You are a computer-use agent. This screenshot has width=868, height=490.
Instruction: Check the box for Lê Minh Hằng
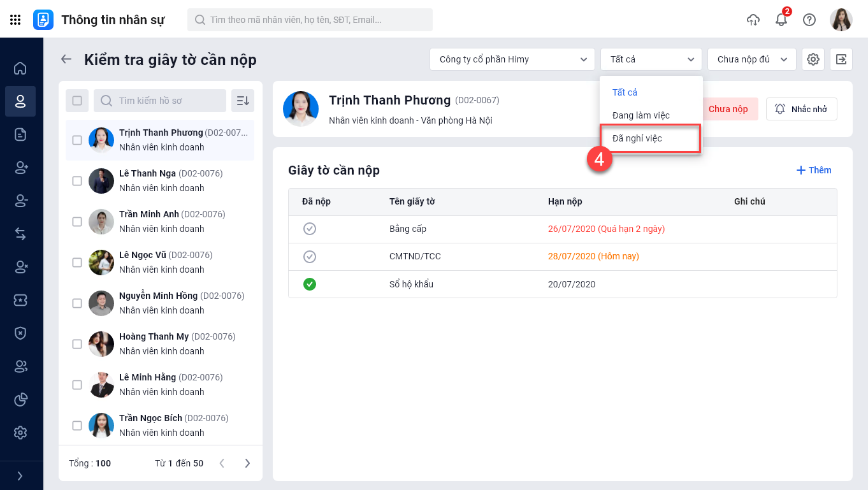tap(77, 385)
